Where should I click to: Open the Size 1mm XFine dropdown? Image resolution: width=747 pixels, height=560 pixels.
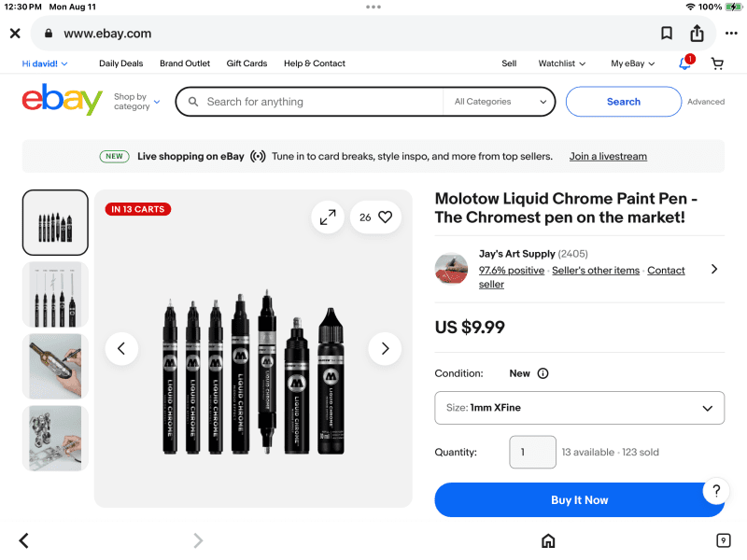coord(579,408)
